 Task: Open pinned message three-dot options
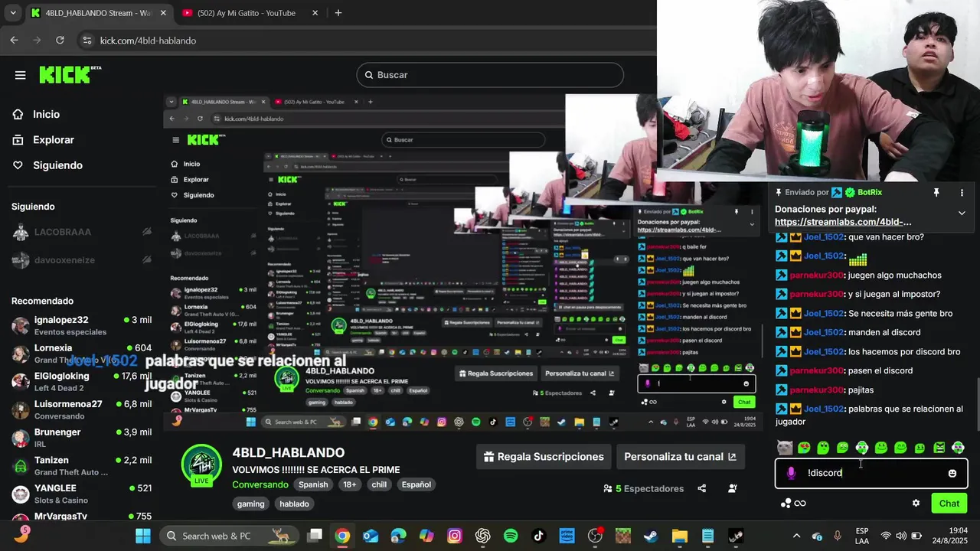tap(962, 193)
